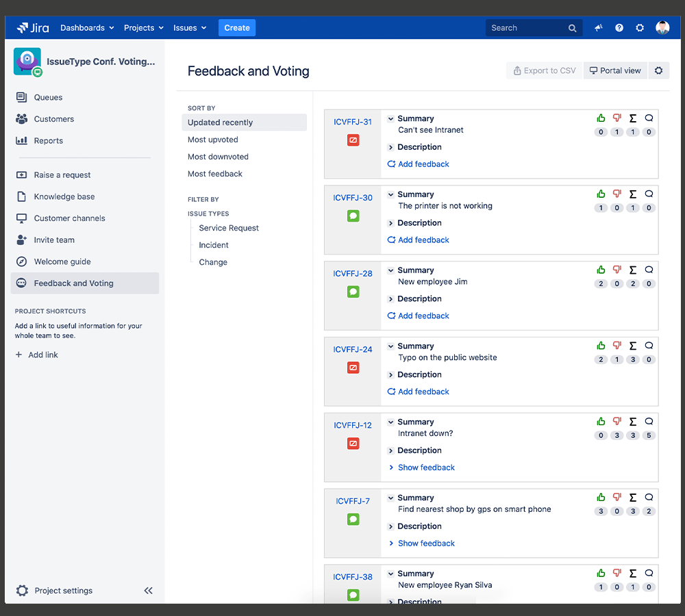Open the notifications megaphone icon in header
This screenshot has height=616, width=685.
(x=599, y=28)
